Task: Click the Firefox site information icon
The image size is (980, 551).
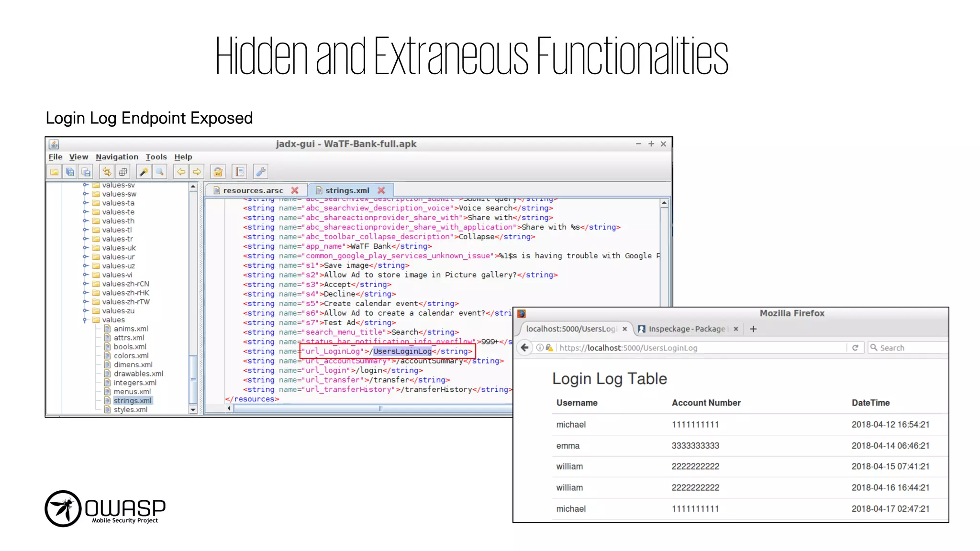Action: tap(540, 348)
